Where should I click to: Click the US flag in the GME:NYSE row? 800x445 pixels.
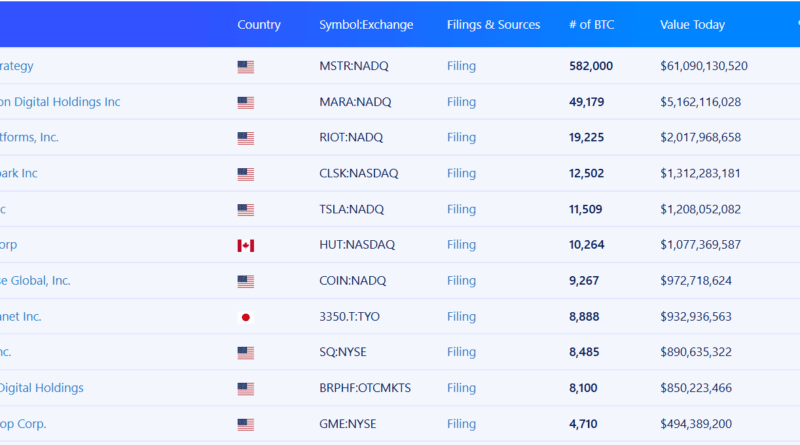click(x=245, y=425)
